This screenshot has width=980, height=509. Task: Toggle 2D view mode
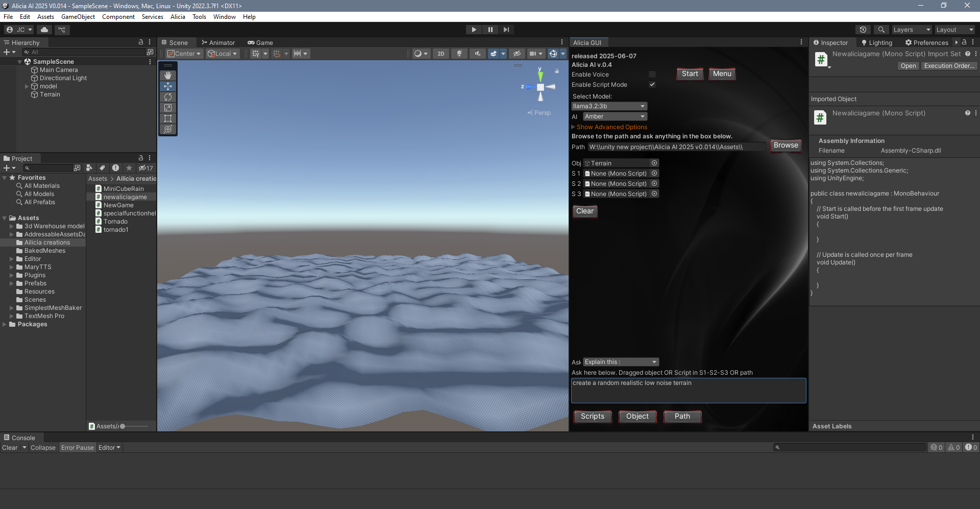(441, 54)
